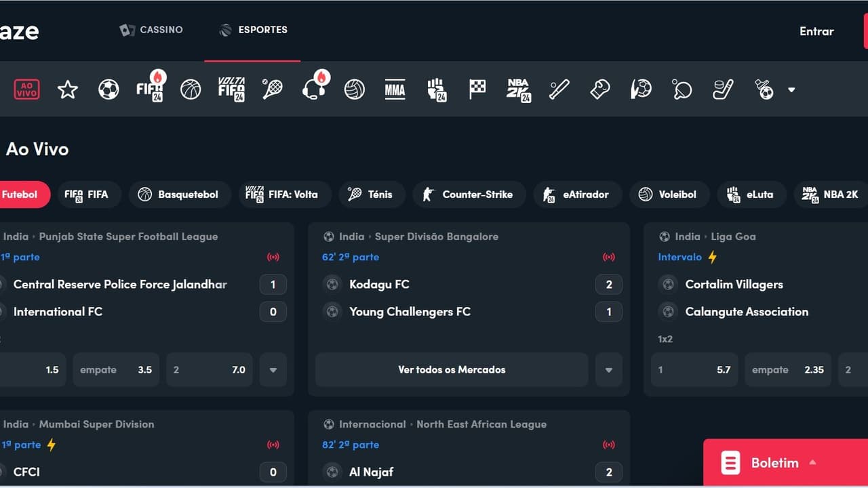This screenshot has width=868, height=488.
Task: Bet on home win at 1.5
Action: (33, 370)
